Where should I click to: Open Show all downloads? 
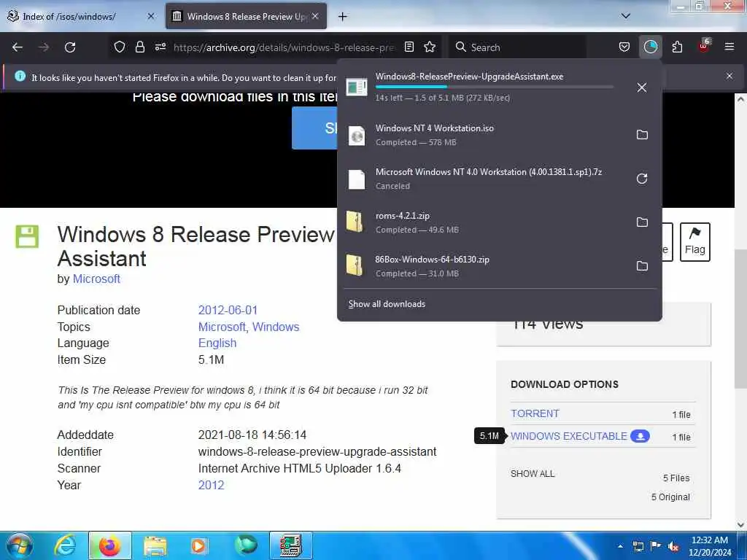pos(387,304)
